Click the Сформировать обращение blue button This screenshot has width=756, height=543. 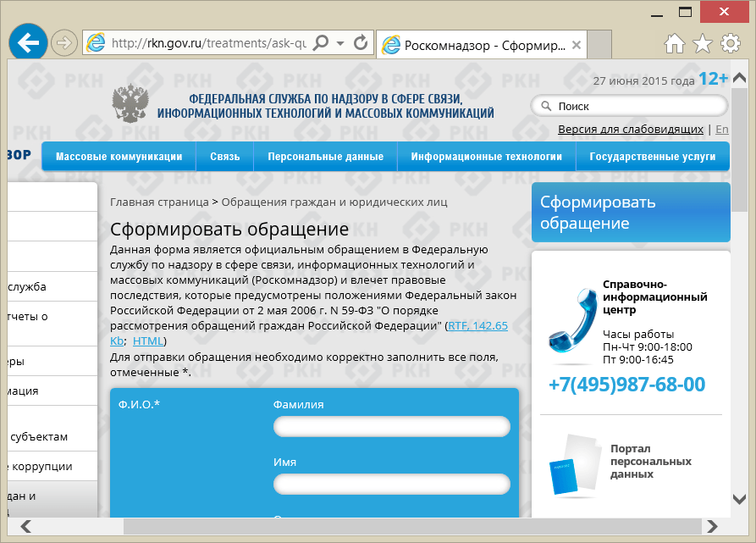[631, 212]
